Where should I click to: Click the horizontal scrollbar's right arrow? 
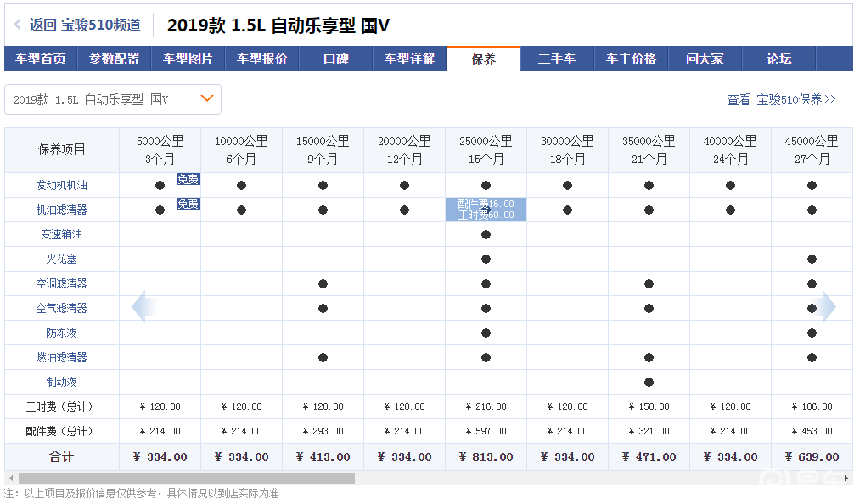[845, 479]
